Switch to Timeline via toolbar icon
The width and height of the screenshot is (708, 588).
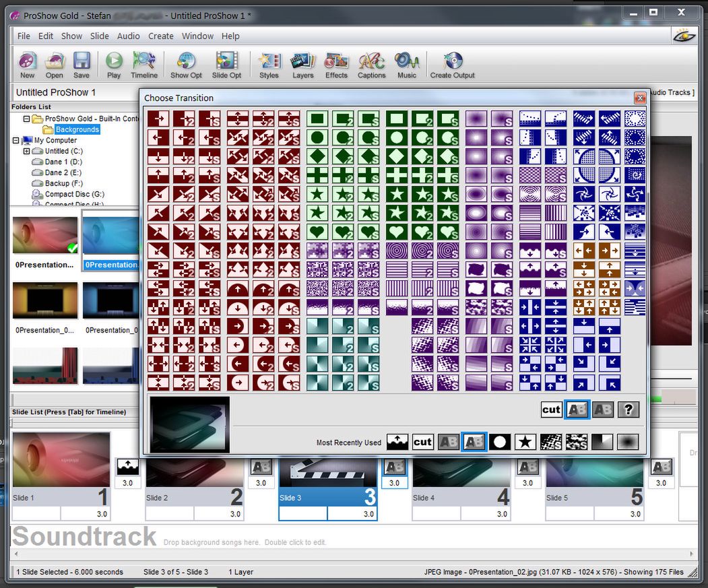(144, 65)
